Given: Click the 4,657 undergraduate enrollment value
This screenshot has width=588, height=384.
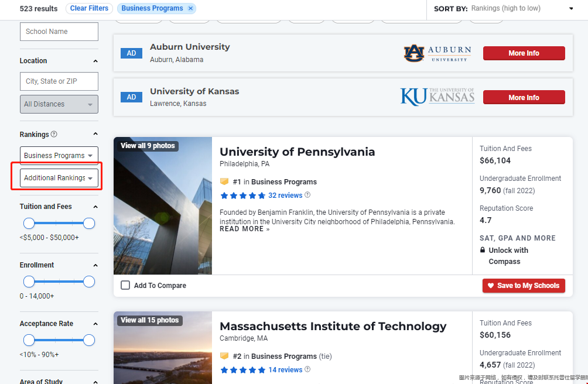Looking at the screenshot, I should click(490, 365).
